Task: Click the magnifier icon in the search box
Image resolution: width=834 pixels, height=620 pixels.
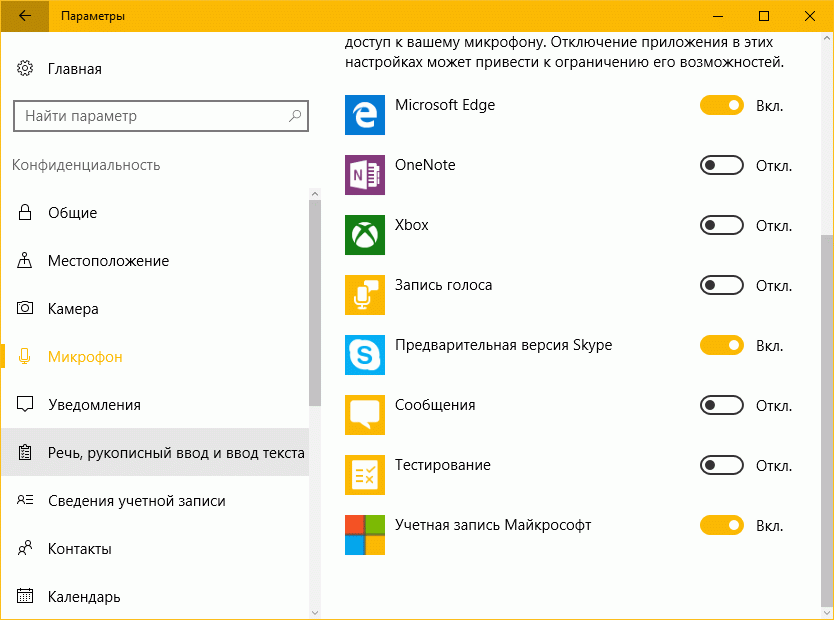Action: click(x=295, y=115)
